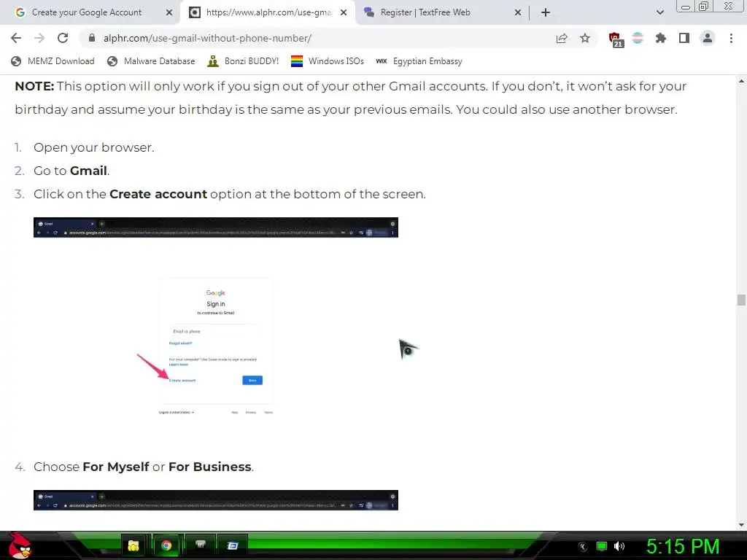Viewport: 747px width, 560px height.
Task: Open Chrome three-dot menu
Action: coord(731,38)
